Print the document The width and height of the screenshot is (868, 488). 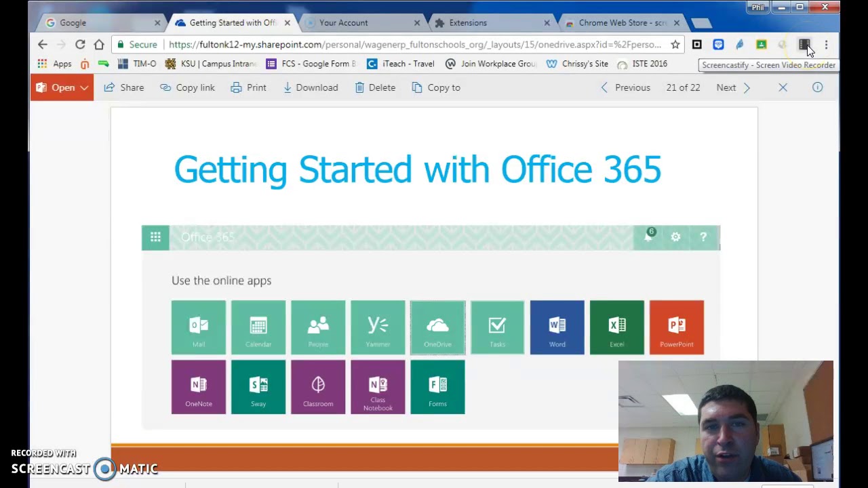(248, 87)
